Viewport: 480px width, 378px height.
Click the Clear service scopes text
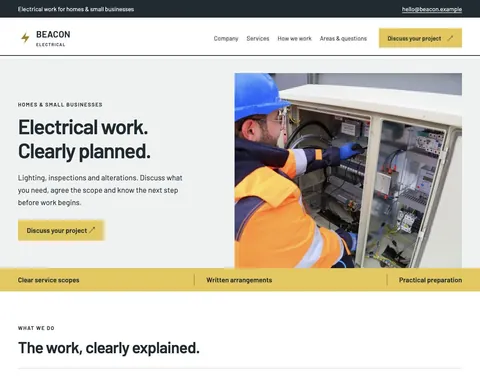pyautogui.click(x=48, y=280)
